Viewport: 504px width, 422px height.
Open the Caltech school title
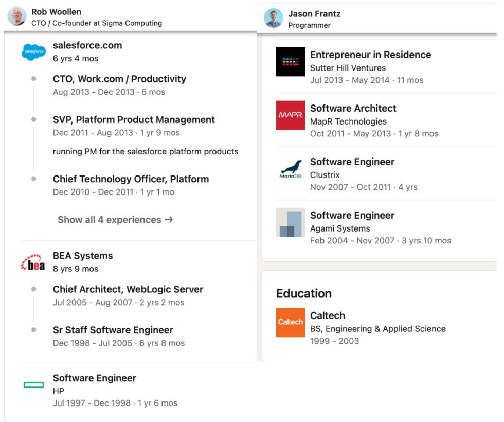[327, 315]
